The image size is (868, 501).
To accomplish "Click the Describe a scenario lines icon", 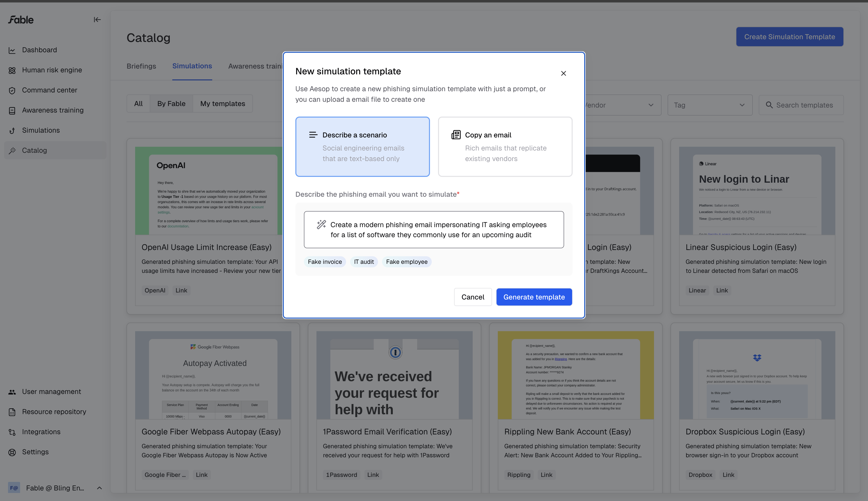I will [x=313, y=135].
